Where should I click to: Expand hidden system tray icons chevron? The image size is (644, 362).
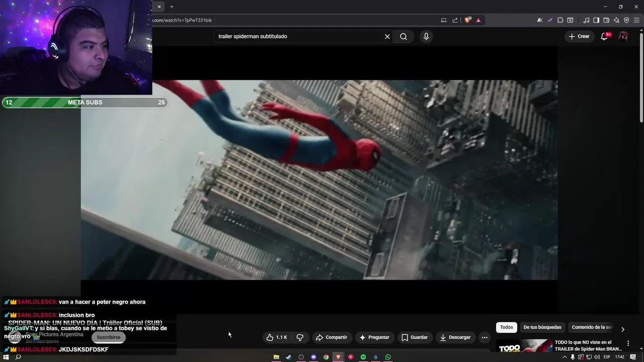pos(565,357)
